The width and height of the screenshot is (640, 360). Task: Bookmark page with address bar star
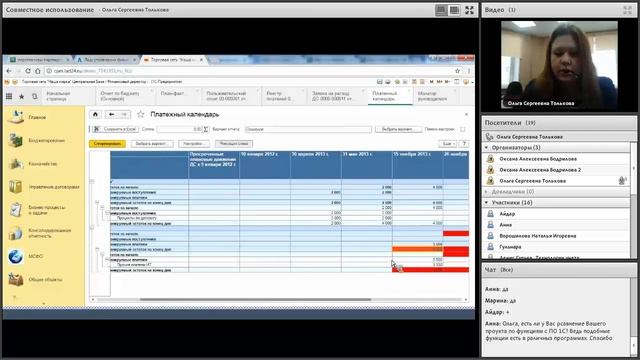click(x=457, y=71)
